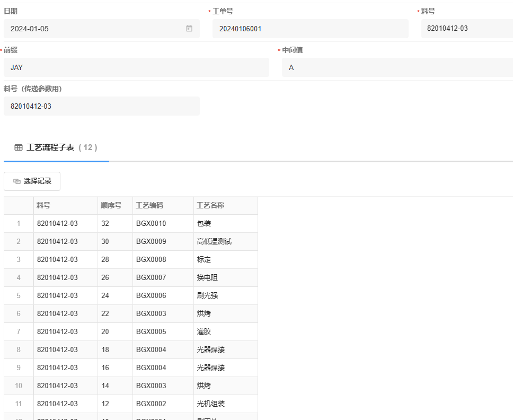Viewport: 513px width, 420px height.
Task: Click the 料号 column header in the table
Action: click(x=65, y=206)
